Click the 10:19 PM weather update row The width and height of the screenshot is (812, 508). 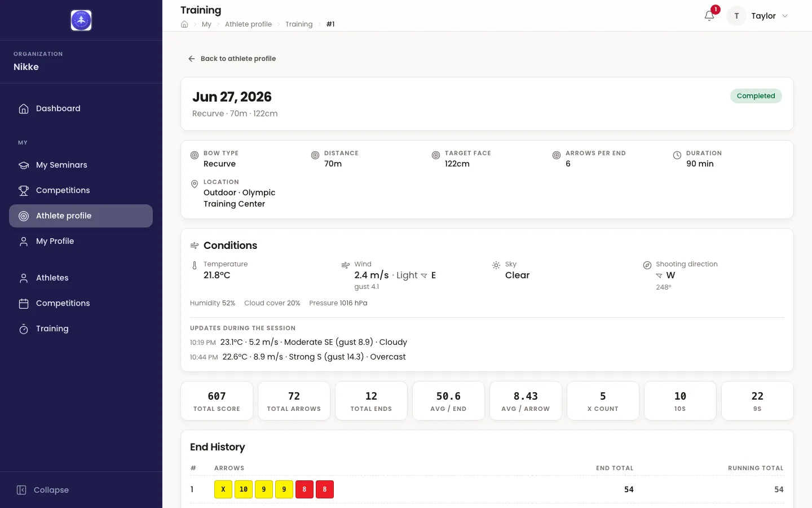tap(298, 342)
